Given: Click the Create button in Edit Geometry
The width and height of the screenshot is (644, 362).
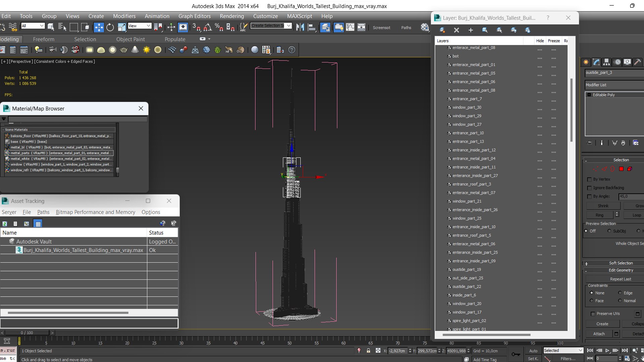Looking at the screenshot, I should click(602, 324).
